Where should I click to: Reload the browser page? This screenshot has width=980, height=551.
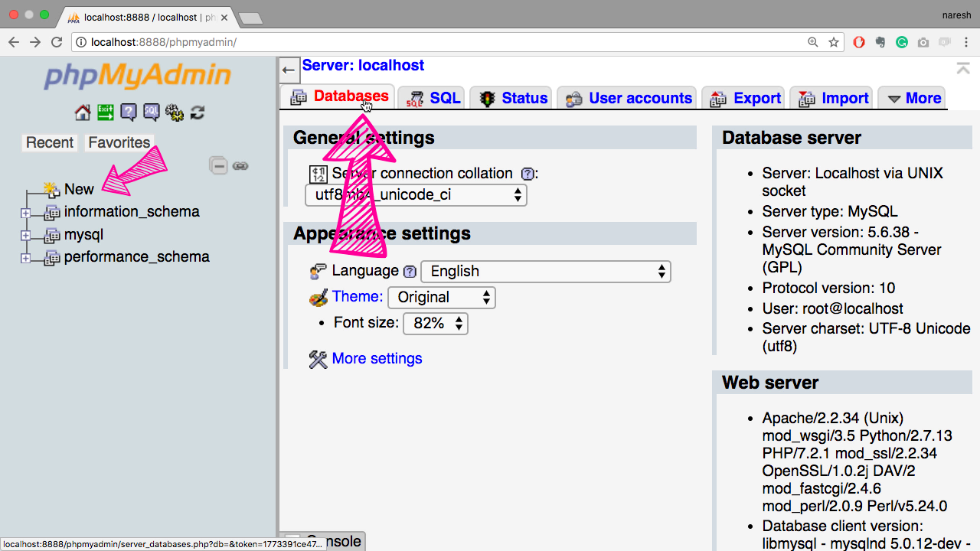point(56,42)
